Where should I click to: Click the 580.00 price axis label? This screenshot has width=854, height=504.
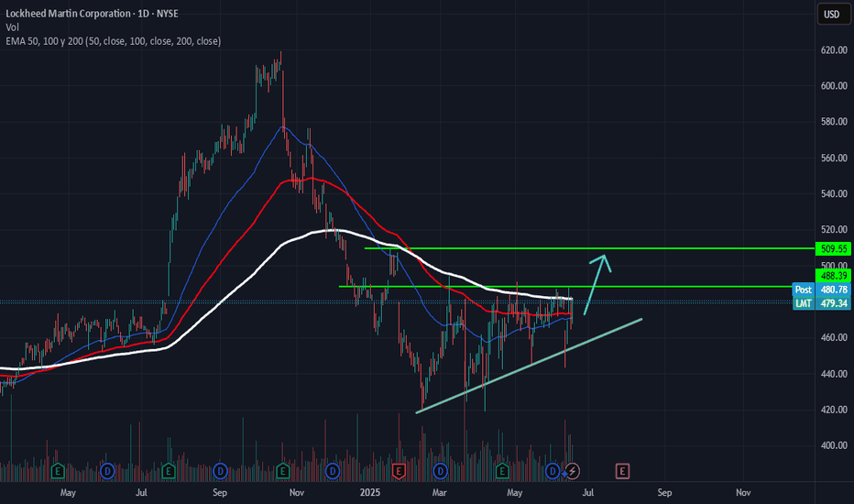(834, 122)
